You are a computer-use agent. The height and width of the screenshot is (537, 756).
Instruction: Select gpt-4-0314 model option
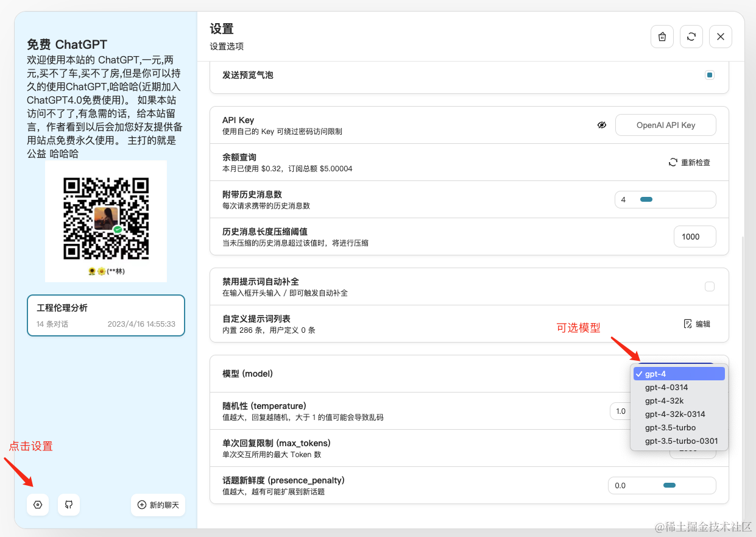pos(679,387)
